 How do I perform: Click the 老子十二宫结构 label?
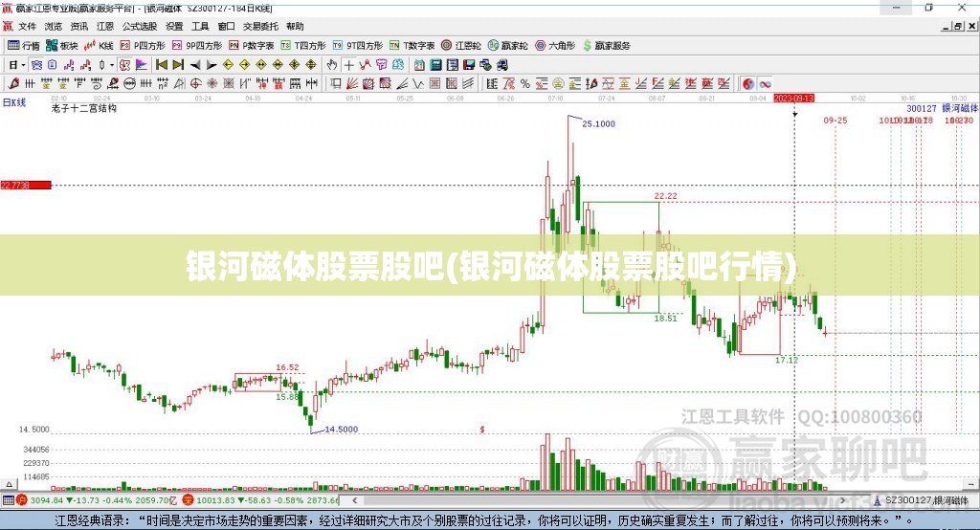coord(84,108)
